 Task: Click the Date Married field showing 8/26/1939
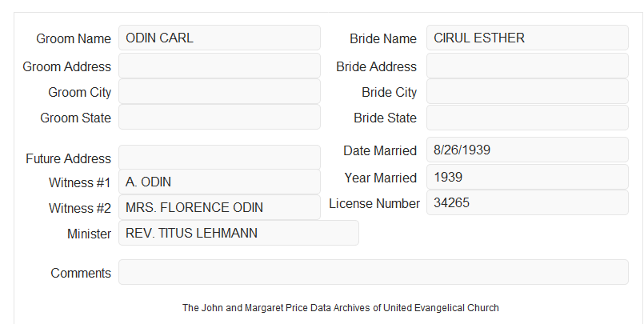tap(527, 150)
